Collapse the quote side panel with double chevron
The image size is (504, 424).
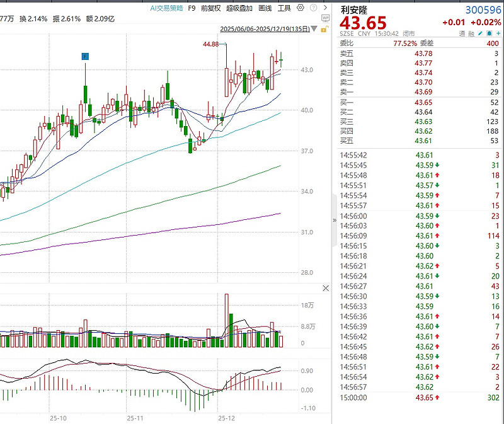pyautogui.click(x=335, y=221)
